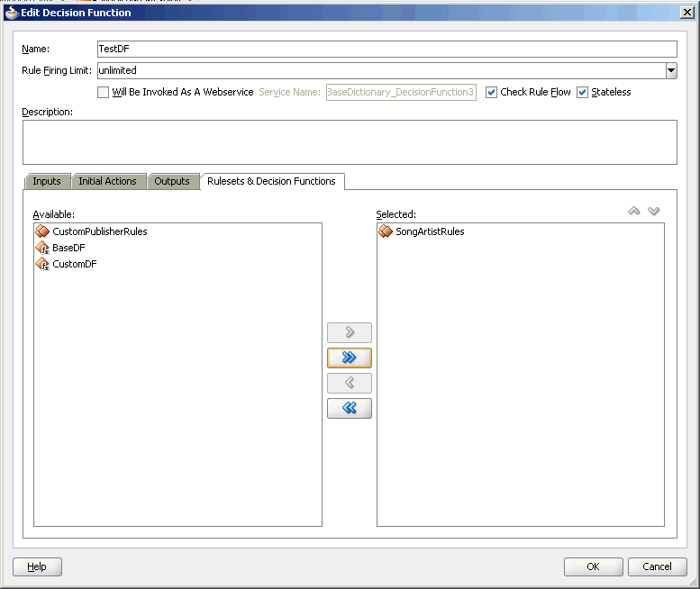700x589 pixels.
Task: Open the Initial Actions tab
Action: [x=107, y=181]
